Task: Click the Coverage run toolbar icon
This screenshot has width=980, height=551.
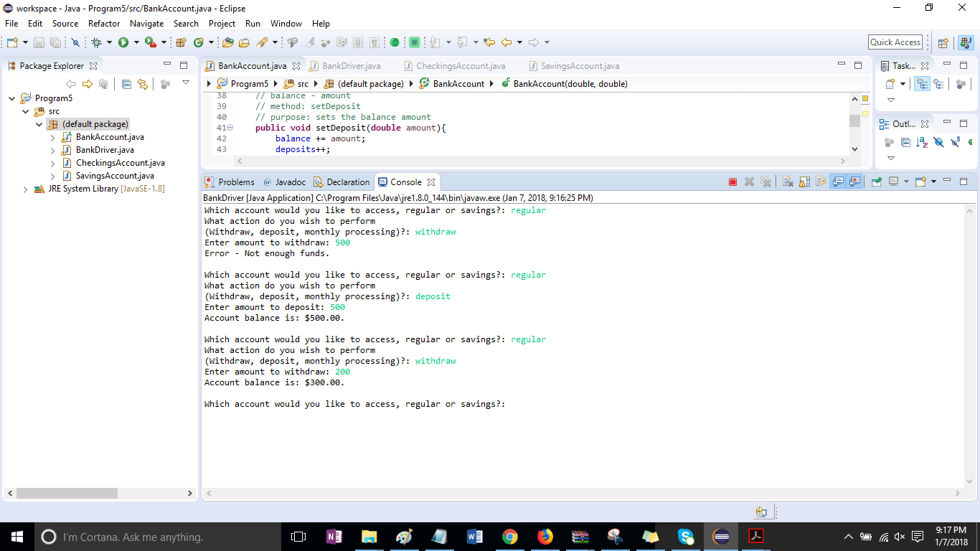Action: pyautogui.click(x=150, y=43)
